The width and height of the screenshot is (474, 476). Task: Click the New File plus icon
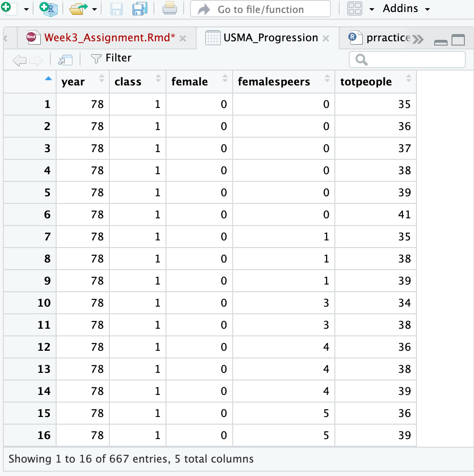tap(9, 9)
